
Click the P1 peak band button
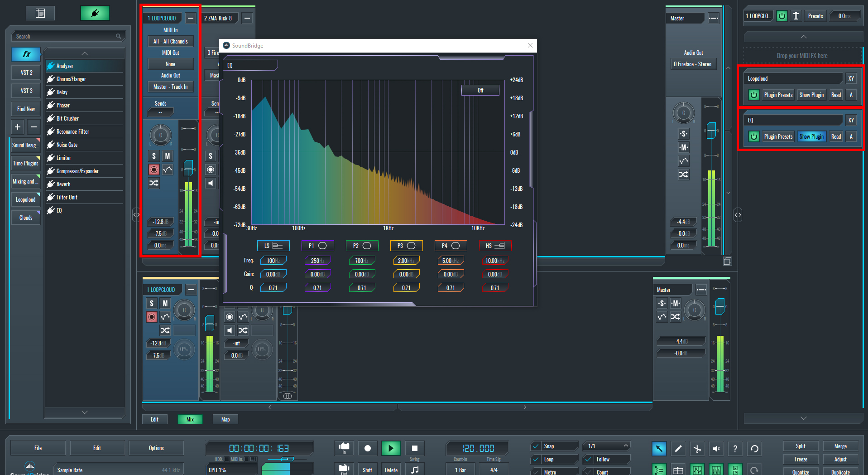click(318, 246)
